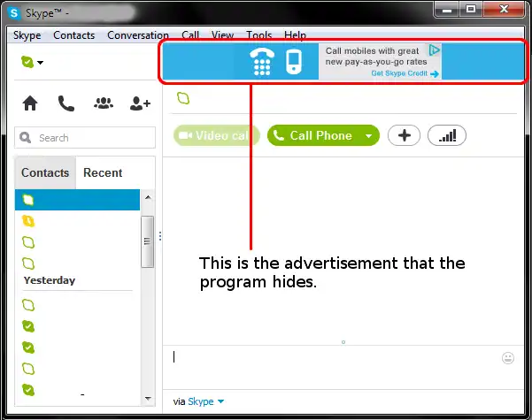Viewport: 532px width, 420px height.
Task: Click the plus add-to-conversation button
Action: (x=404, y=135)
